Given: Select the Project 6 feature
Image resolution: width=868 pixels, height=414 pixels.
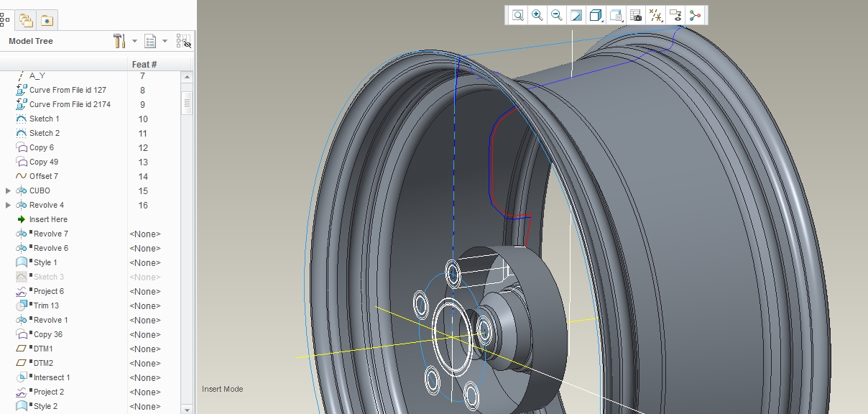Looking at the screenshot, I should (48, 291).
